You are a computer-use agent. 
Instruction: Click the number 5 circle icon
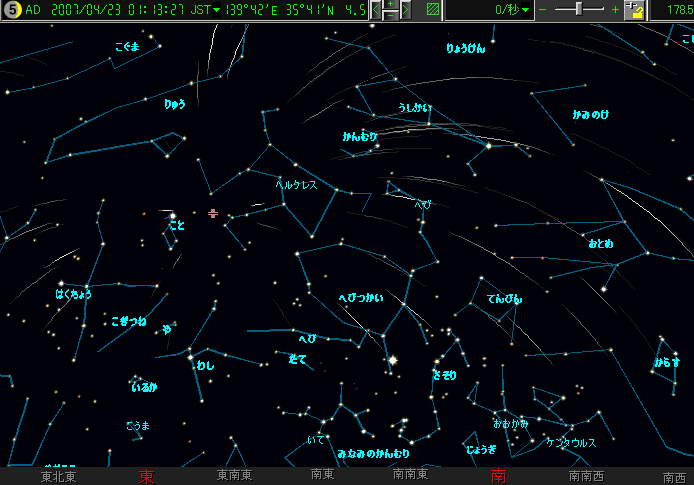pyautogui.click(x=10, y=10)
